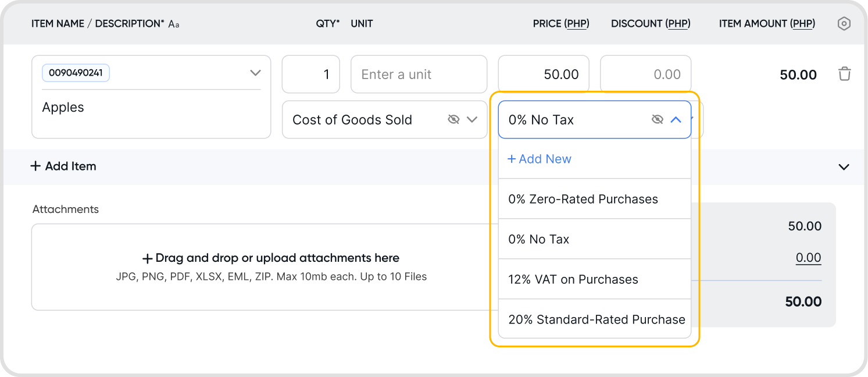Click Add New tax option
The width and height of the screenshot is (868, 377).
pos(540,159)
